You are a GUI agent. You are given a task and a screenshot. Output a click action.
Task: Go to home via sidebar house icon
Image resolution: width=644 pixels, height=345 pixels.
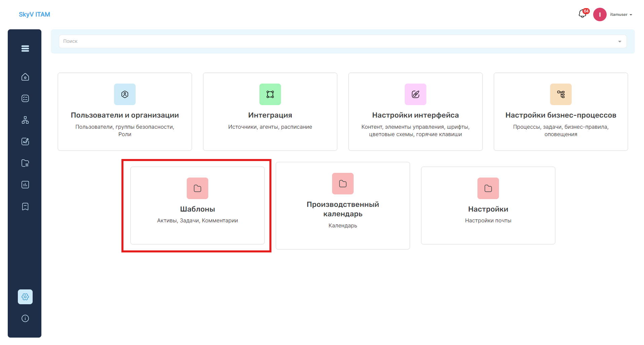tap(25, 77)
